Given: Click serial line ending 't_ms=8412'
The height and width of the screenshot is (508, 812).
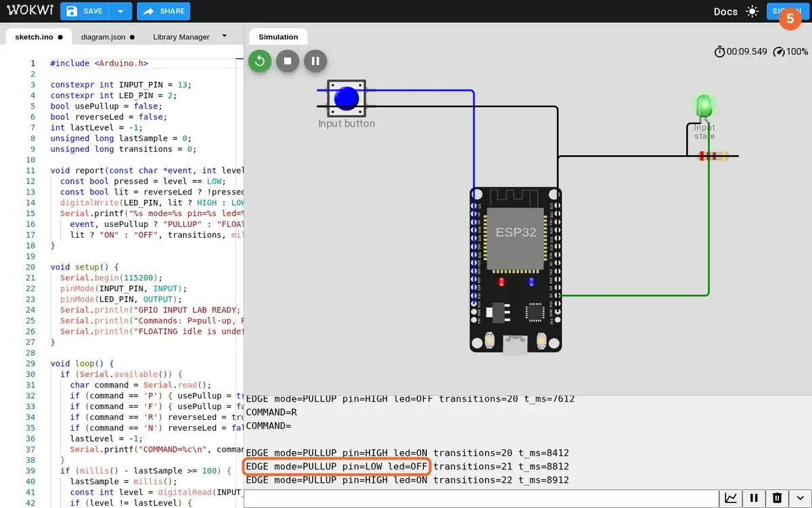Looking at the screenshot, I should pos(407,453).
